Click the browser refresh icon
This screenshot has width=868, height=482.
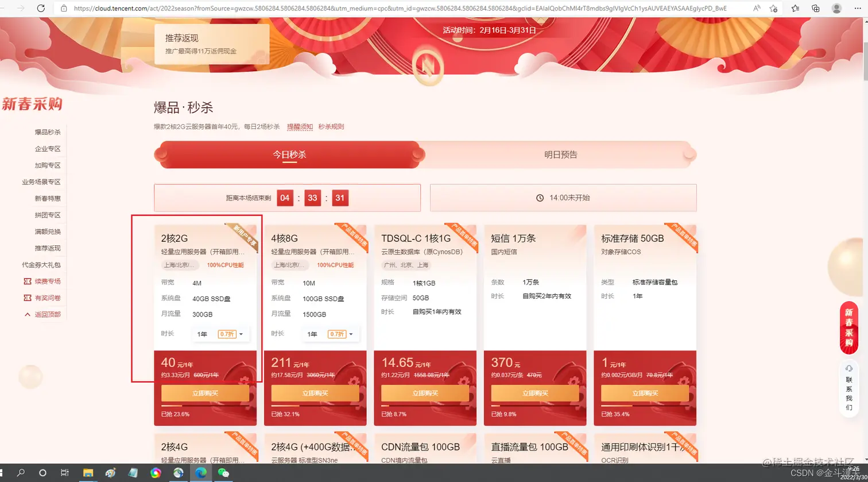pos(41,8)
